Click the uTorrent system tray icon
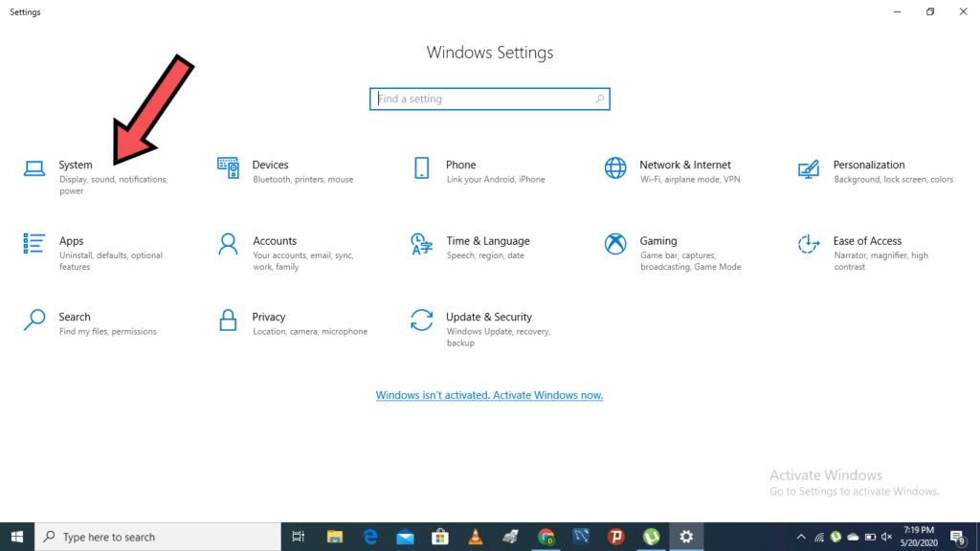 pos(835,537)
